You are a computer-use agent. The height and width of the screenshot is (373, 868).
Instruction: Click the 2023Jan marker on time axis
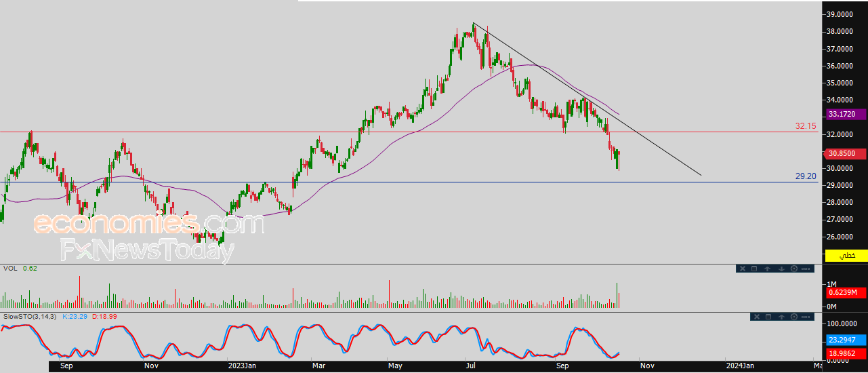click(242, 366)
